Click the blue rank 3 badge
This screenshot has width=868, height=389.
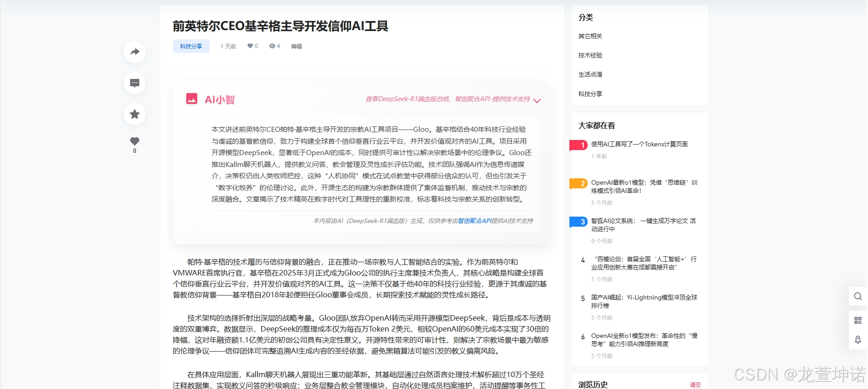579,222
